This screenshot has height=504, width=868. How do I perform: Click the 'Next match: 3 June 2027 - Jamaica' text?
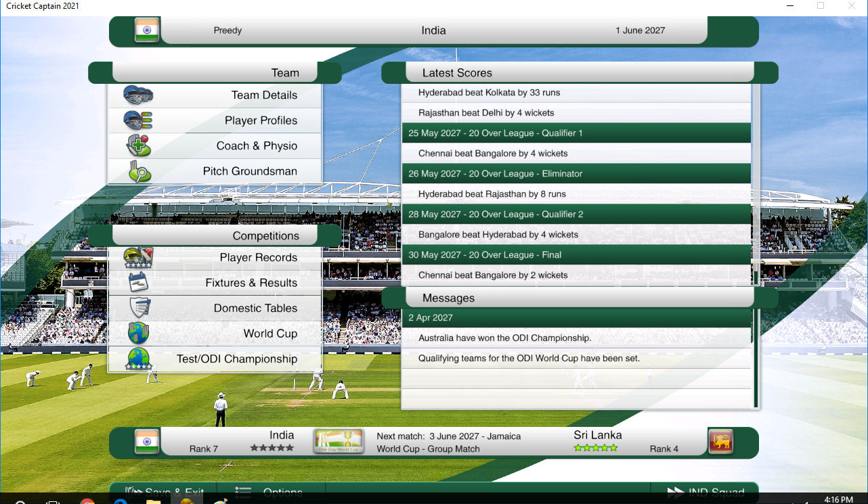(x=449, y=436)
